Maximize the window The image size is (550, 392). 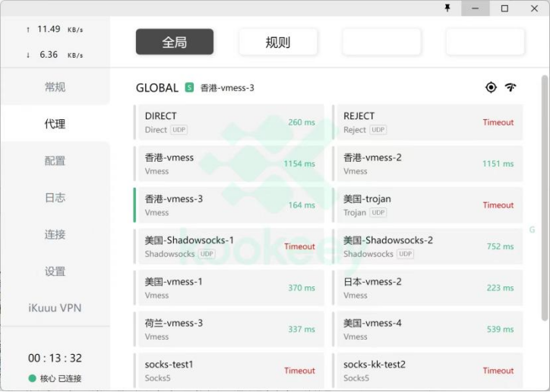504,8
